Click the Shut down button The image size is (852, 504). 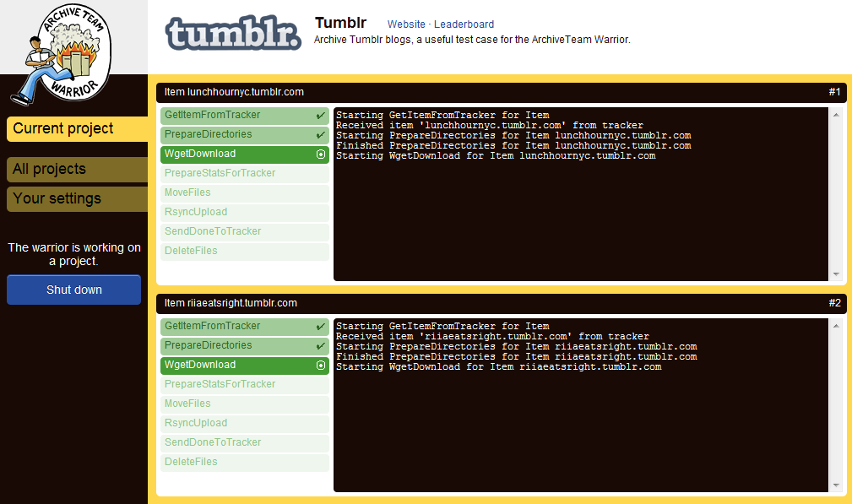point(74,290)
